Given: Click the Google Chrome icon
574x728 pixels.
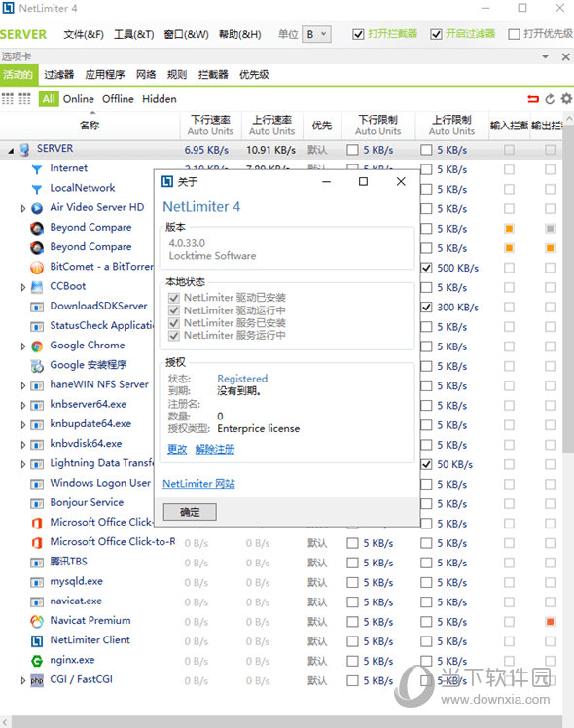Looking at the screenshot, I should (37, 346).
